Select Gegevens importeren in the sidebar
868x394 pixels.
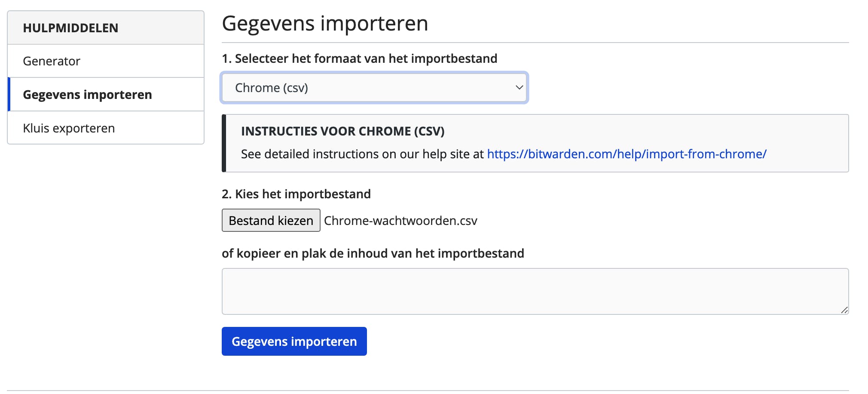pyautogui.click(x=87, y=95)
